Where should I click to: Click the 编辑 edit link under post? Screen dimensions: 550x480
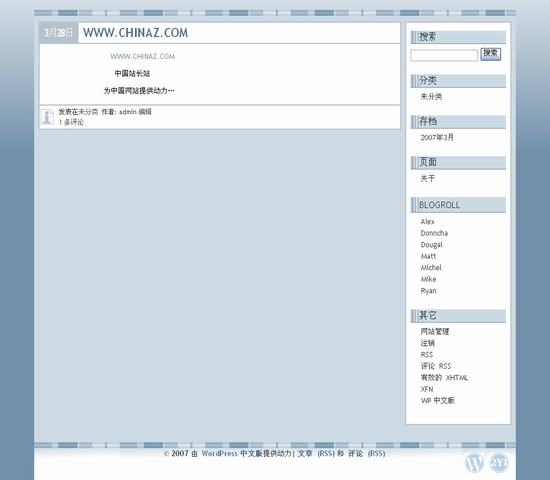click(145, 112)
